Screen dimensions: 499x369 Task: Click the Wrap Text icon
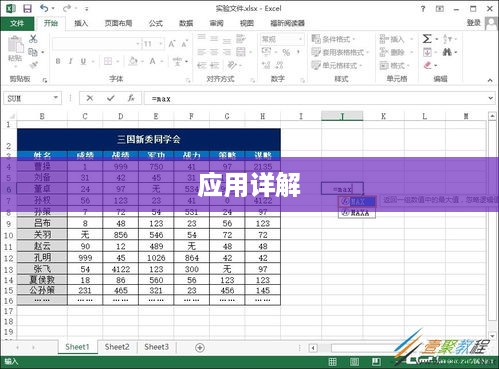[x=241, y=39]
